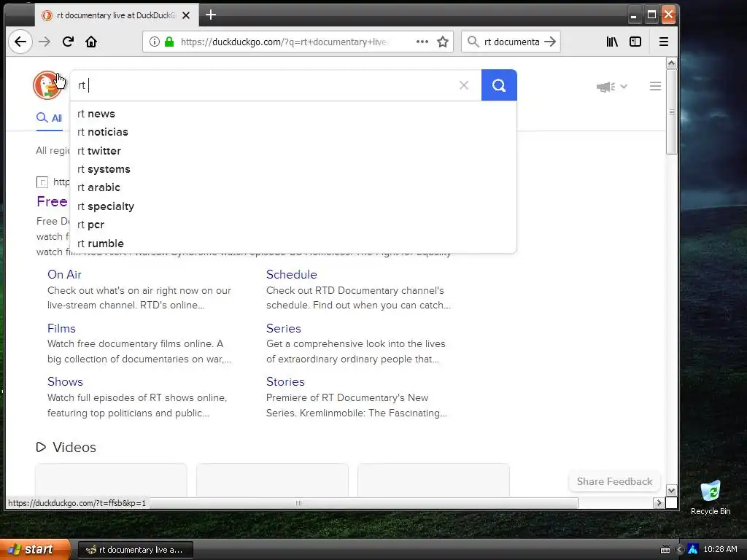Choose suggestion rt arabic
Viewport: 747px width, 560px height.
(293, 187)
